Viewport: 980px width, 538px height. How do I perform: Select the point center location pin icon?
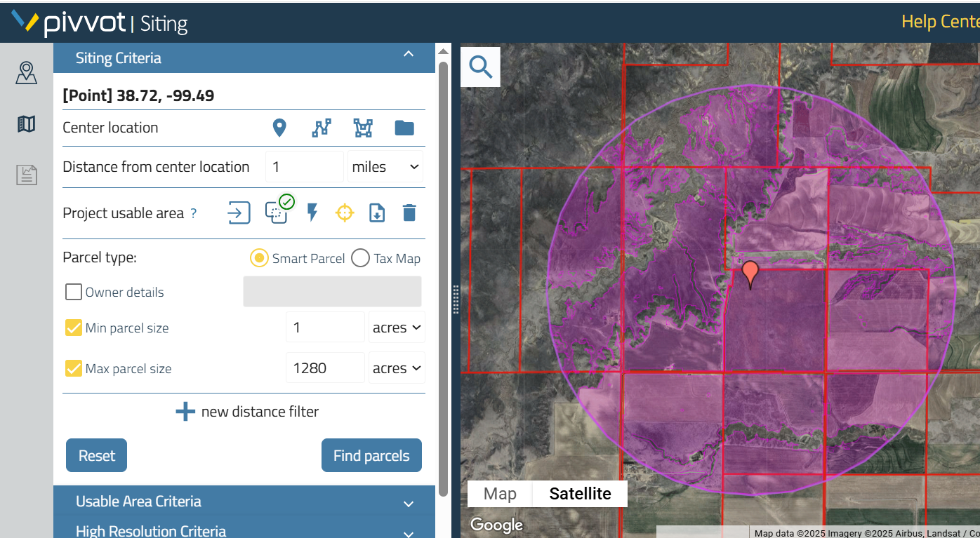tap(279, 128)
